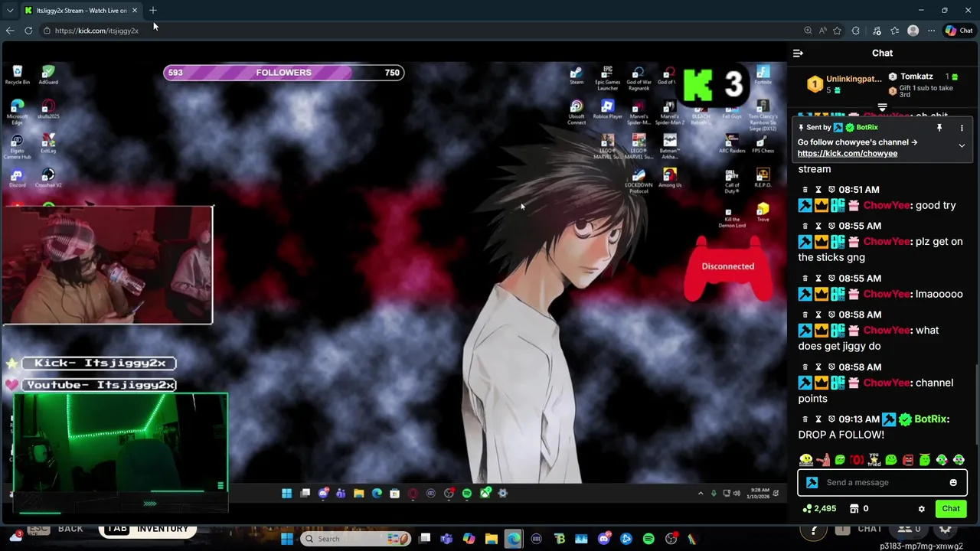Open browser settings and more menu
The width and height of the screenshot is (980, 551).
click(x=931, y=31)
